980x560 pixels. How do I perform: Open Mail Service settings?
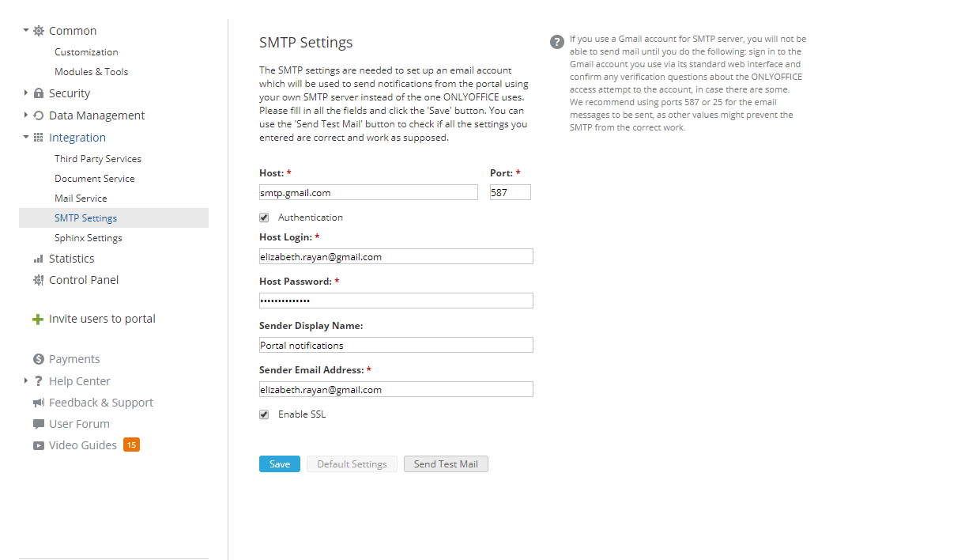tap(81, 199)
